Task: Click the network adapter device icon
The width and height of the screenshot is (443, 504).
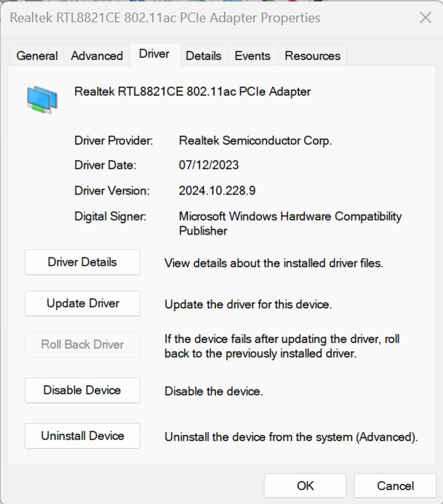Action: tap(42, 99)
